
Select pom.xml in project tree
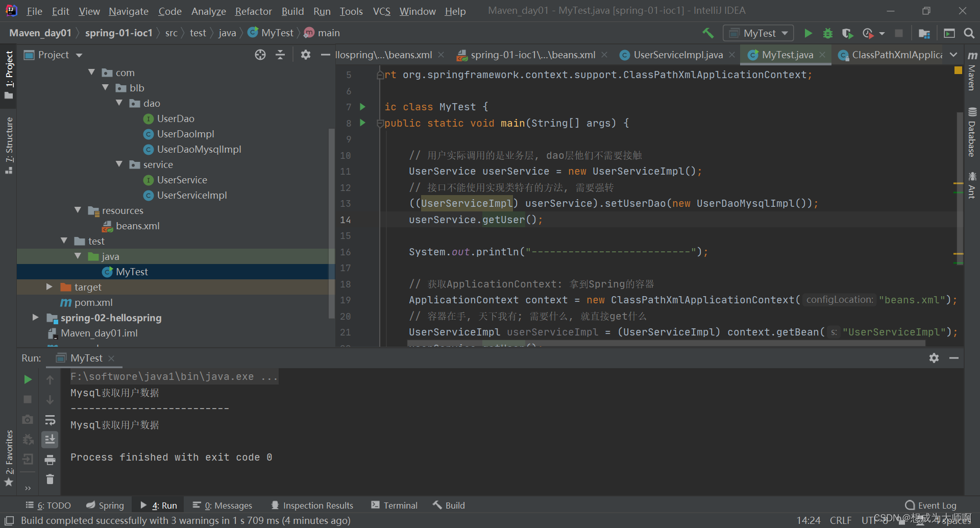click(x=93, y=302)
